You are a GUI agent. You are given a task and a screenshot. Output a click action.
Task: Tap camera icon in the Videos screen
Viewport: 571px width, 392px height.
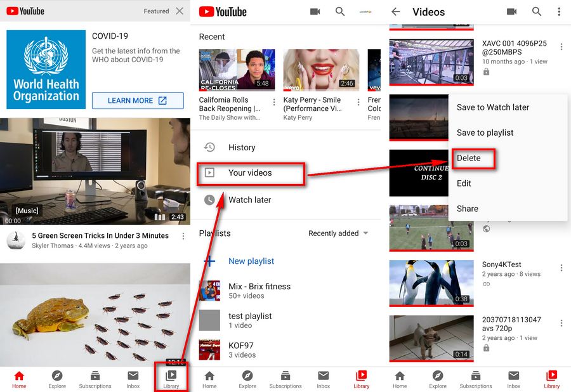coord(511,11)
